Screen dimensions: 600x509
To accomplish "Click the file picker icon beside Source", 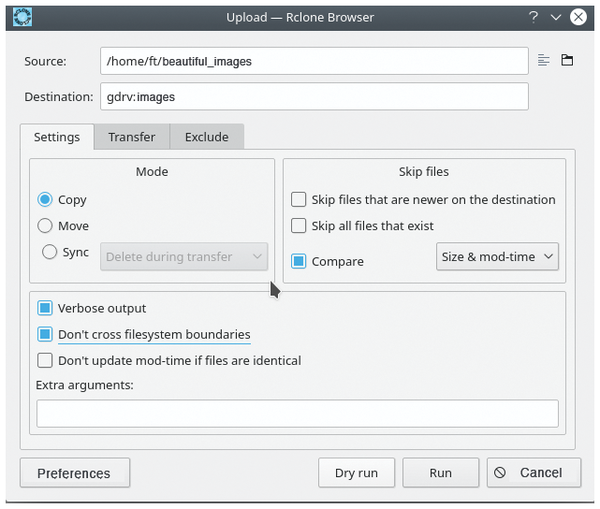I will (x=544, y=61).
